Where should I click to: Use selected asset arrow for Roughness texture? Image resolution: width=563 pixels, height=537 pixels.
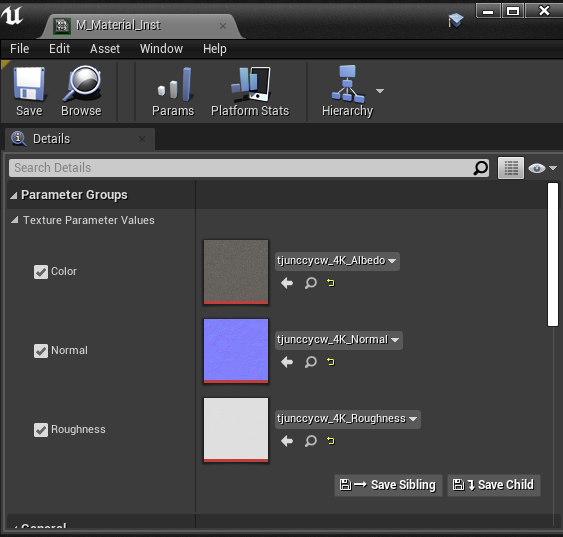coord(287,441)
